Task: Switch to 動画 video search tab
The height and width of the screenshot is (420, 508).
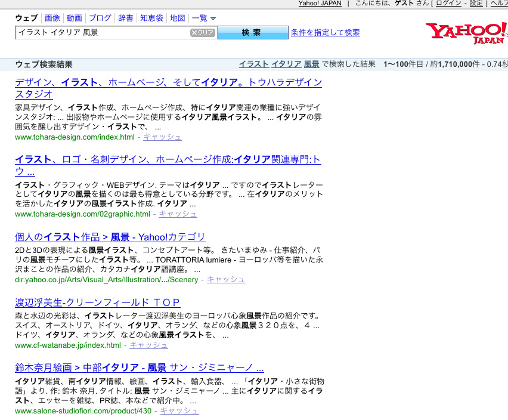Action: coord(74,18)
